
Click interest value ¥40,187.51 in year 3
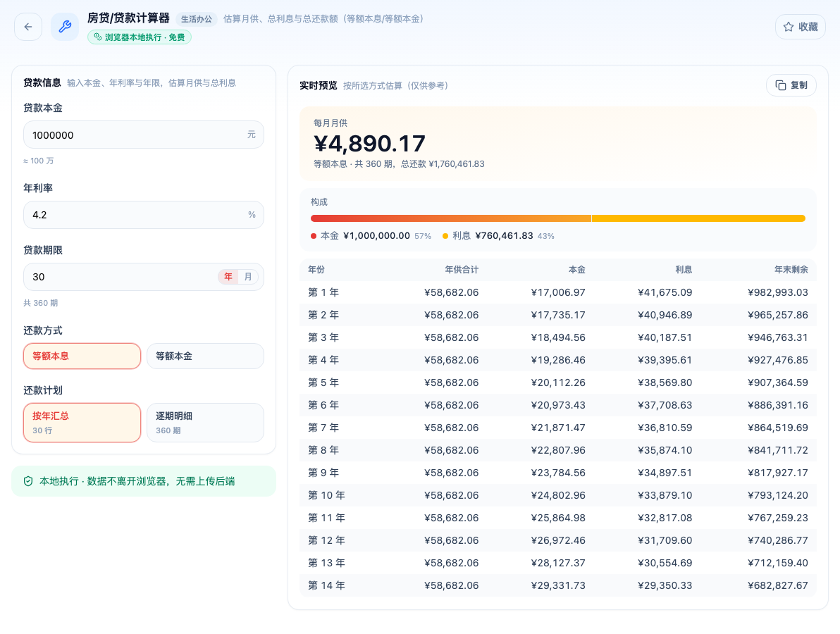(665, 337)
